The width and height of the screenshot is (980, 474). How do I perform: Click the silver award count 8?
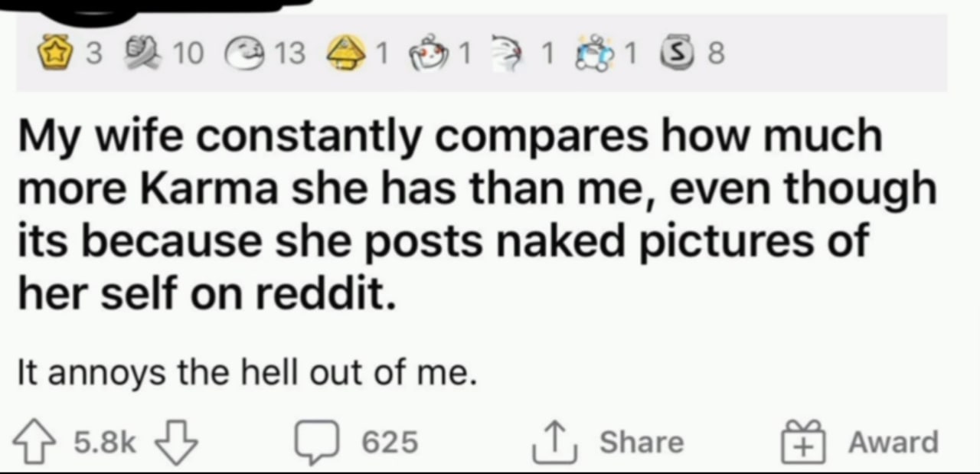716,53
